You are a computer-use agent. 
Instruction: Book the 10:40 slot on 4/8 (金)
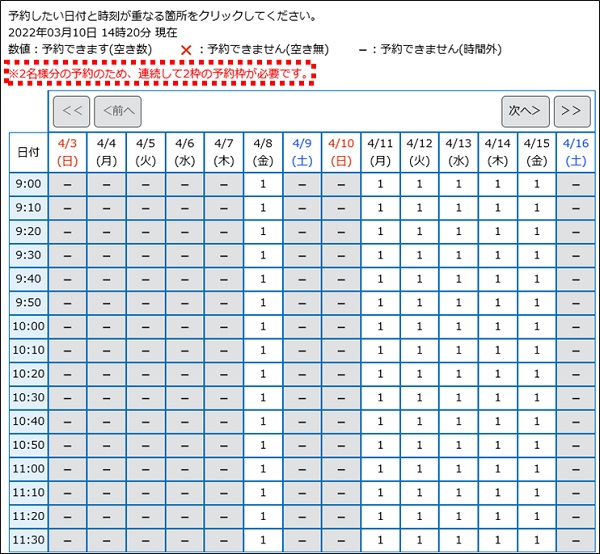tap(263, 421)
